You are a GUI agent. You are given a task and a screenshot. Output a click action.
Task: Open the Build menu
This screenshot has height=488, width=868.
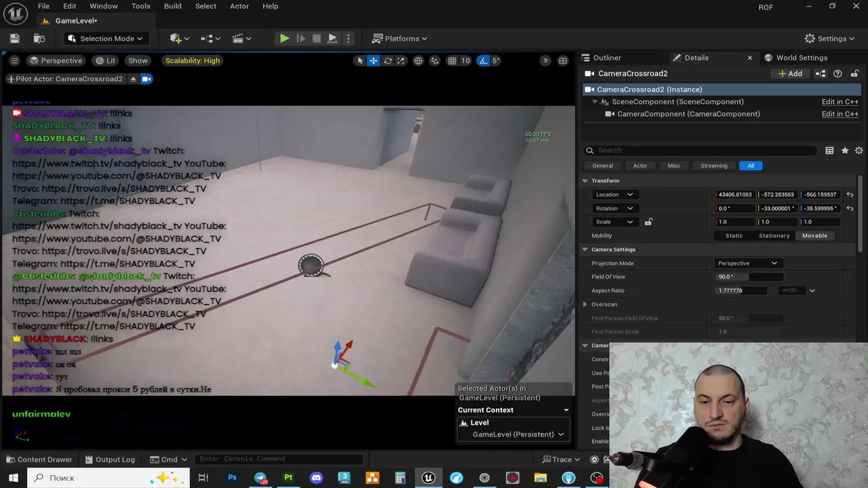click(x=172, y=6)
